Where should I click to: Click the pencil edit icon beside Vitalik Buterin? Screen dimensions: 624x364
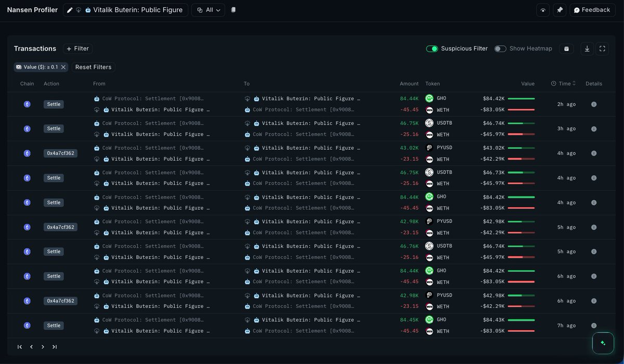click(70, 10)
